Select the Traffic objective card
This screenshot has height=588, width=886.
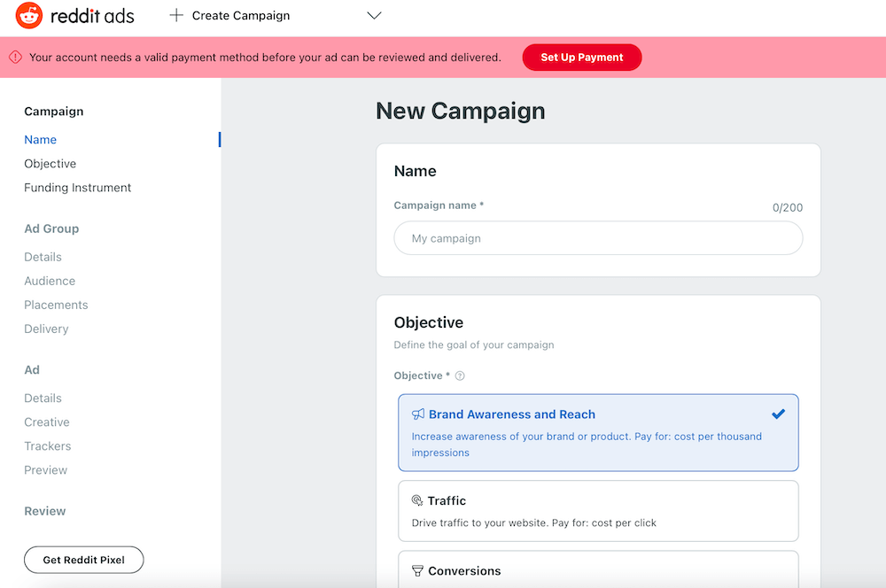[x=598, y=511]
